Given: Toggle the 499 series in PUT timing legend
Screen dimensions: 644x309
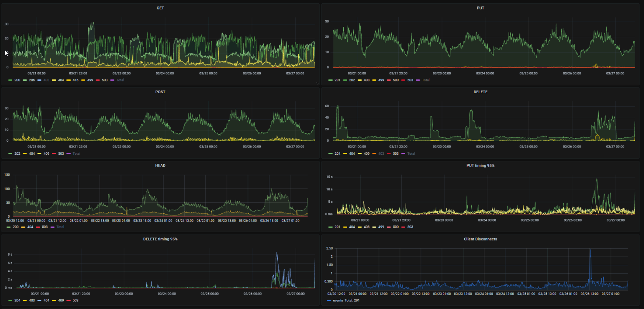Looking at the screenshot, I should pos(381,227).
